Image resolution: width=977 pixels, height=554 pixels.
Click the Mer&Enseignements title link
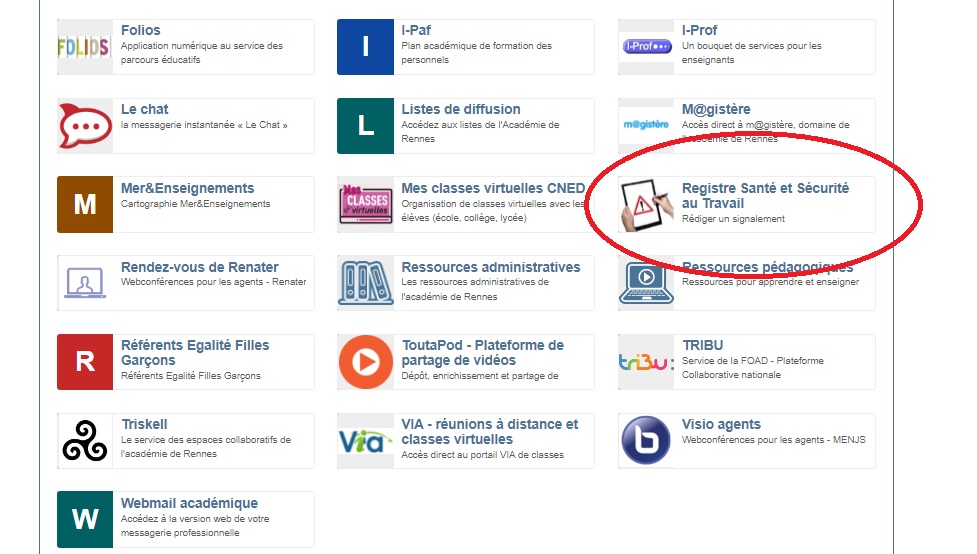(187, 188)
